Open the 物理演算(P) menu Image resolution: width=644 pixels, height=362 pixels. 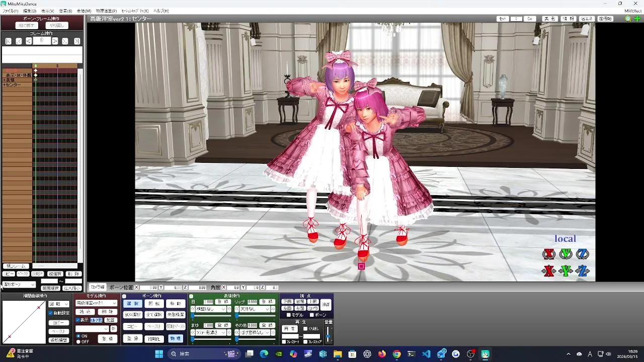[x=106, y=11]
